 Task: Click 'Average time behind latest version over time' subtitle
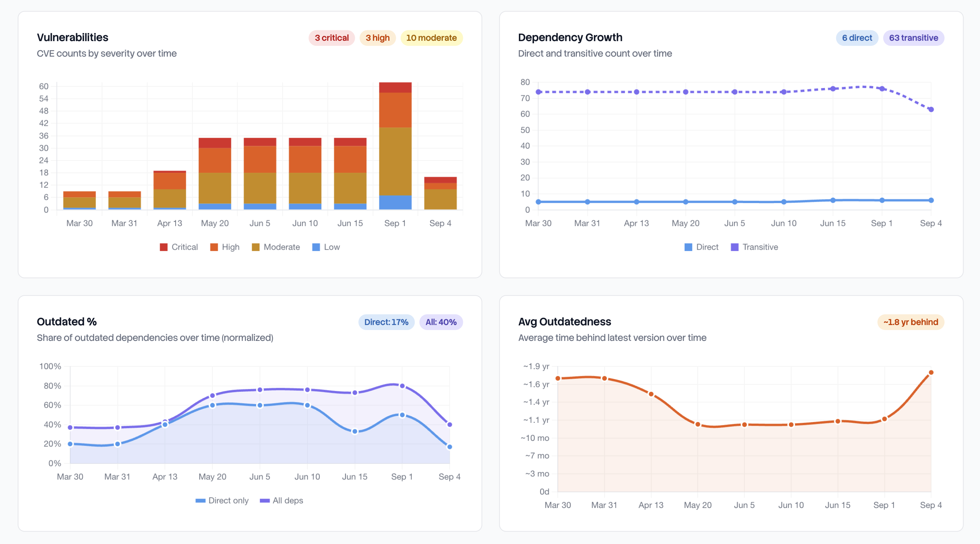tap(612, 338)
